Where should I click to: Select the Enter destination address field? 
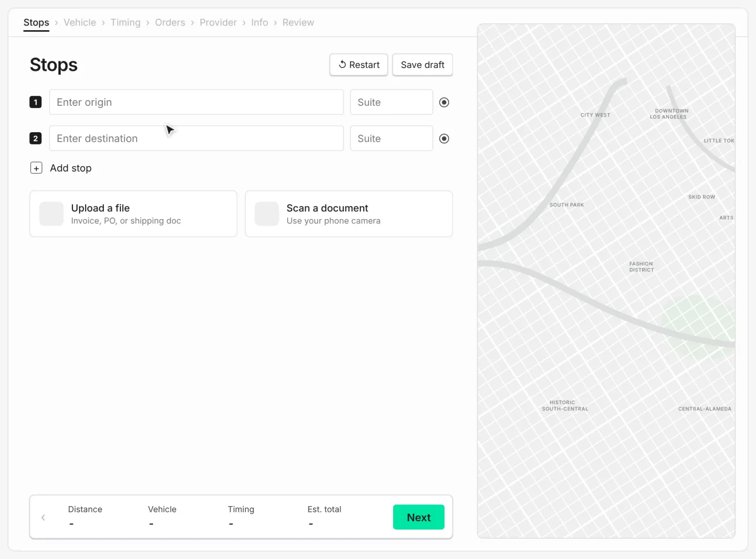(x=196, y=138)
